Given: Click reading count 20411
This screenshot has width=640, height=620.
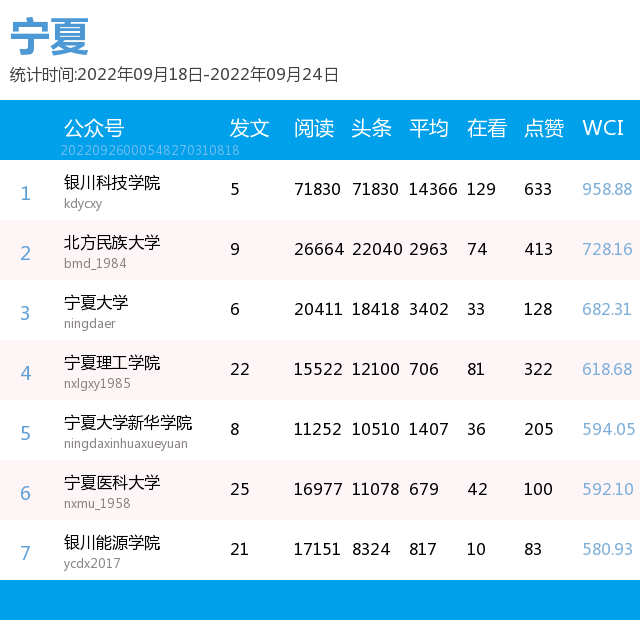Looking at the screenshot, I should pyautogui.click(x=318, y=309).
